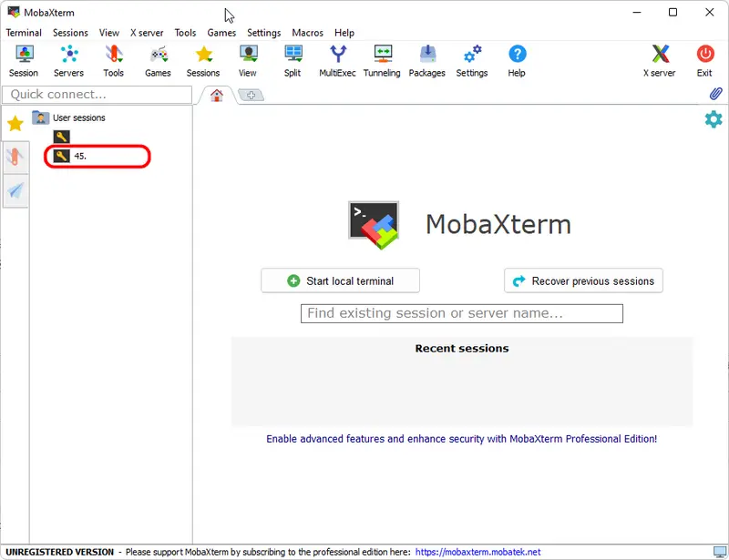Select the User sessions folder

(69, 117)
